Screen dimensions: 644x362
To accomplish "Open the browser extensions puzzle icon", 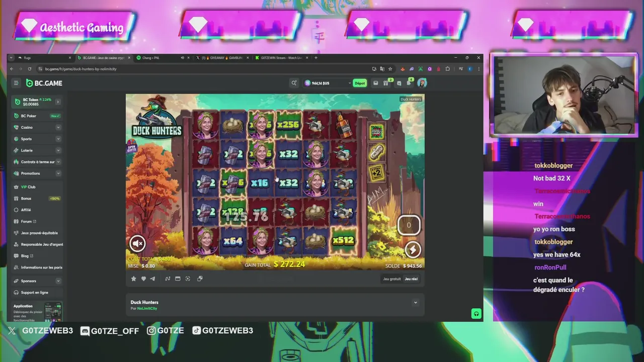I will 447,69.
